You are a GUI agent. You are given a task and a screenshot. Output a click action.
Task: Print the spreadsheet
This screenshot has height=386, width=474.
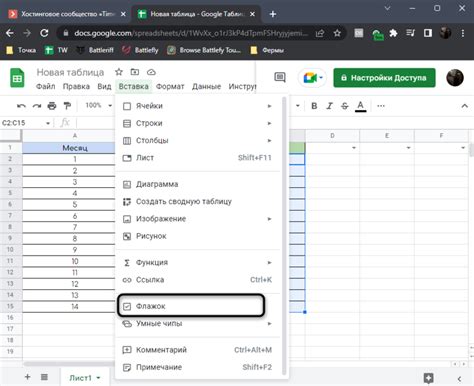pos(52,106)
